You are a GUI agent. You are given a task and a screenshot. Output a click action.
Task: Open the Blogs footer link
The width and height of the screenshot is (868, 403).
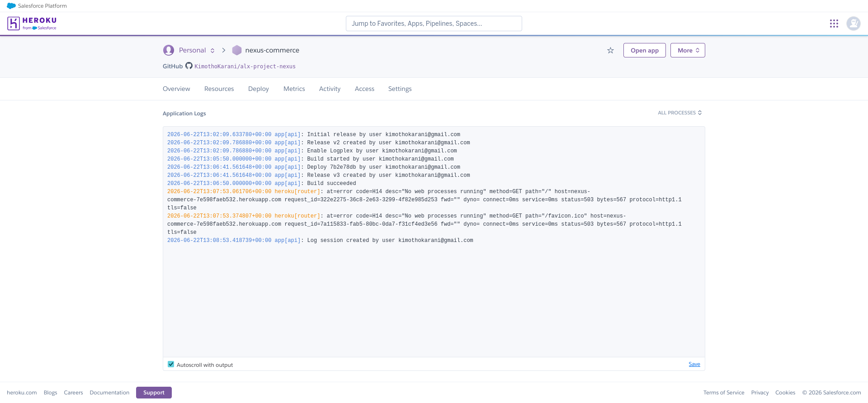pos(51,393)
